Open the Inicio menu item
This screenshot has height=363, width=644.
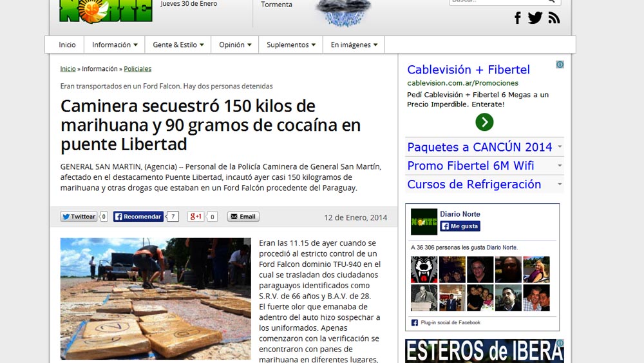click(x=68, y=44)
